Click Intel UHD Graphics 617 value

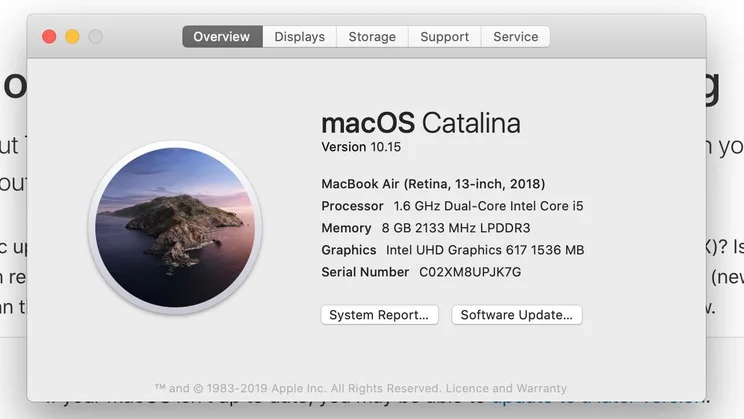point(485,250)
